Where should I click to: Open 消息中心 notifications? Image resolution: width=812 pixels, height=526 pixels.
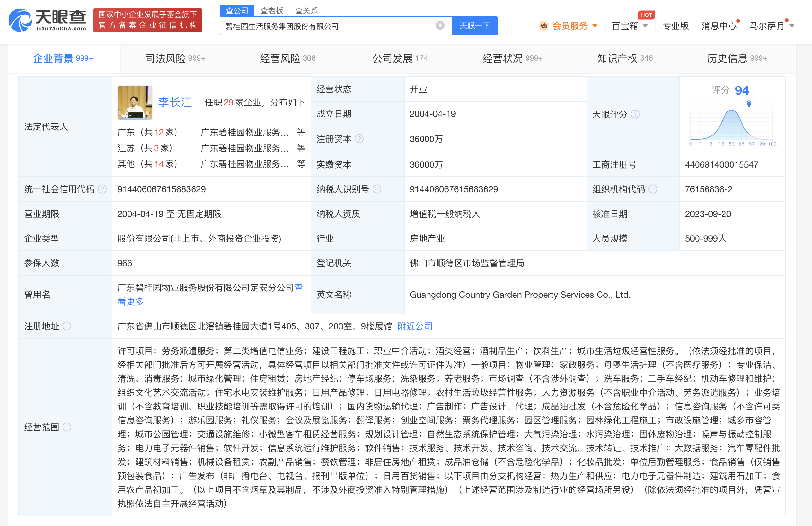pyautogui.click(x=719, y=26)
